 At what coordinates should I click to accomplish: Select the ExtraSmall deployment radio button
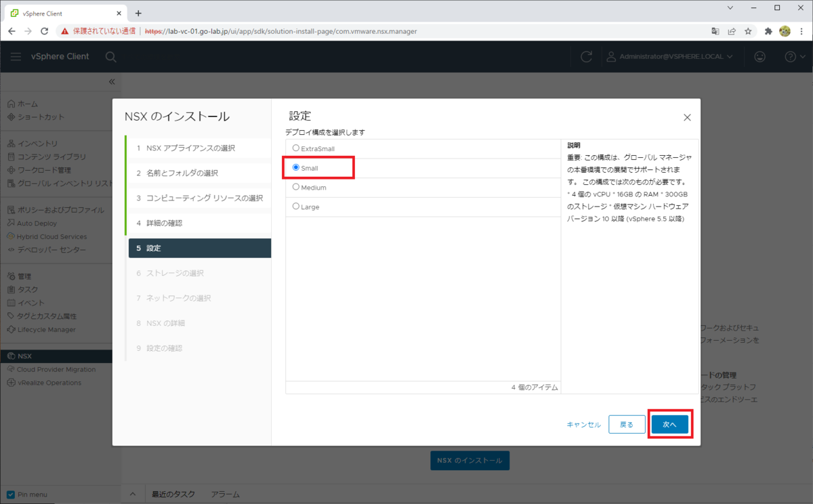click(295, 148)
